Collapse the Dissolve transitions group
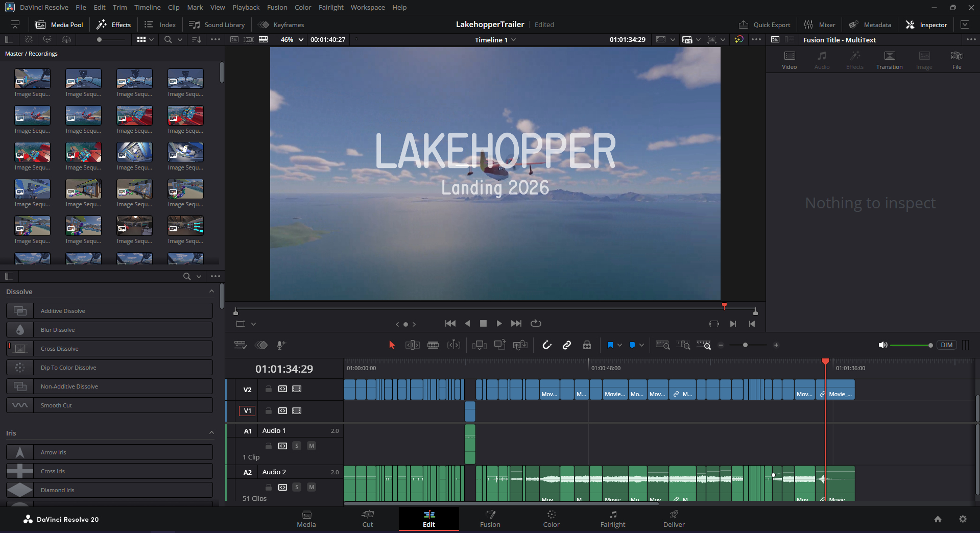 pyautogui.click(x=211, y=292)
